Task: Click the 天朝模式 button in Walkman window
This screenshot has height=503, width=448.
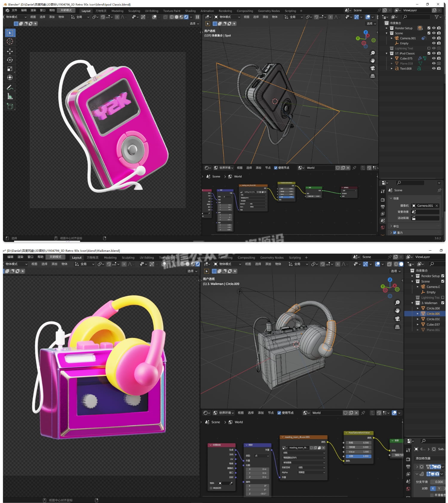Action: 55,257
